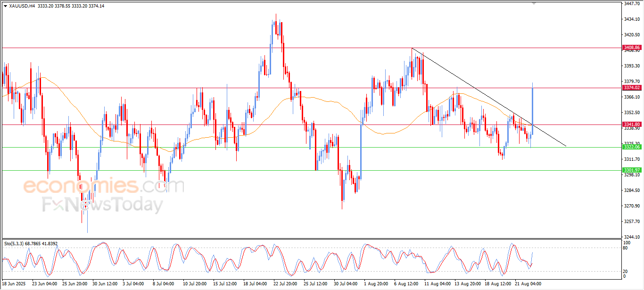Click the 3420.50 price axis label
The width and height of the screenshot is (644, 290).
coord(633,35)
